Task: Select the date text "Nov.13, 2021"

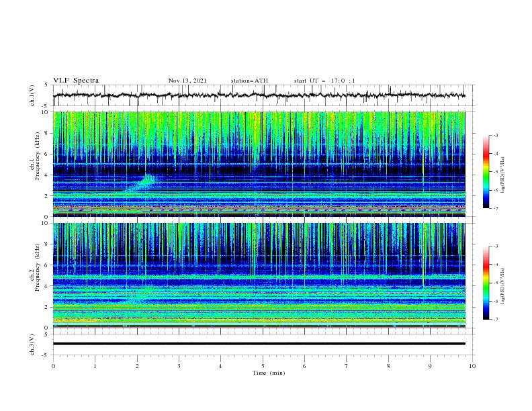Action: [x=187, y=81]
